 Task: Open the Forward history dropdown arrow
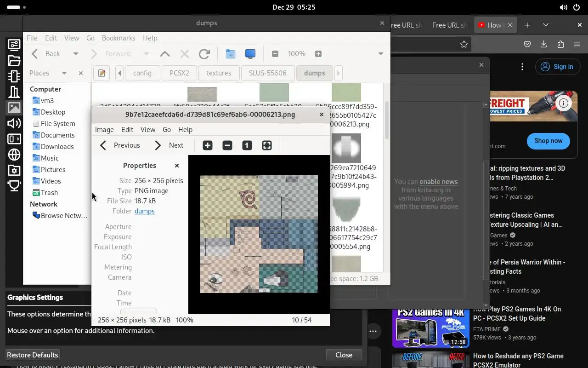[146, 54]
